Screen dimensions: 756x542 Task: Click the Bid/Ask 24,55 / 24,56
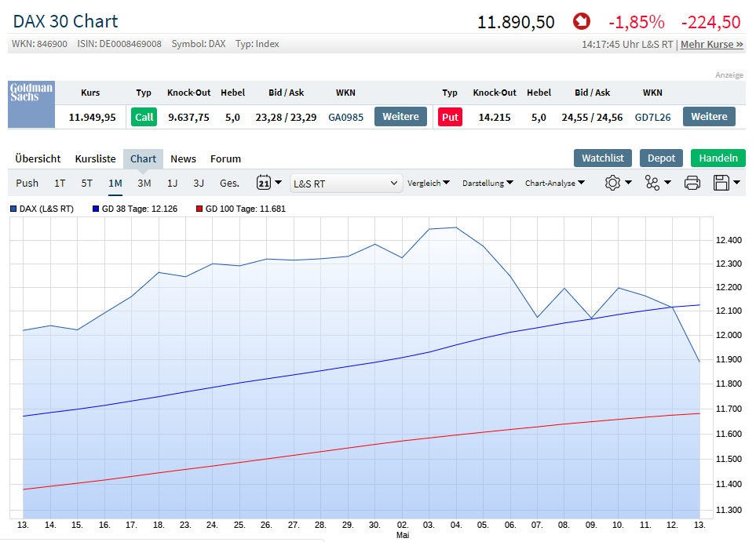pyautogui.click(x=592, y=117)
